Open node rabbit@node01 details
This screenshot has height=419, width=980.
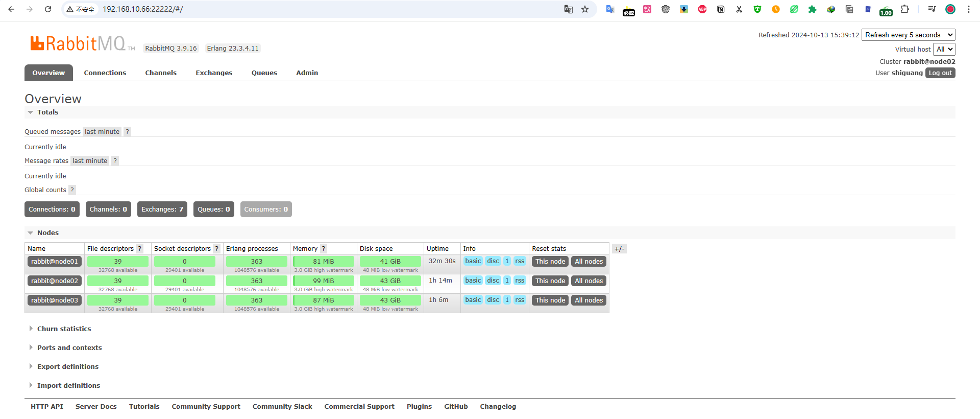(x=55, y=262)
